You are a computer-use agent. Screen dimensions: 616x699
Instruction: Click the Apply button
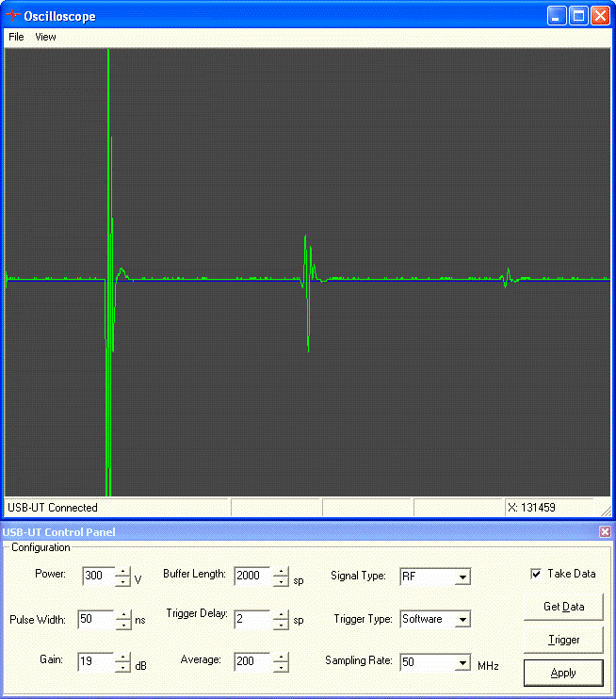tap(563, 673)
